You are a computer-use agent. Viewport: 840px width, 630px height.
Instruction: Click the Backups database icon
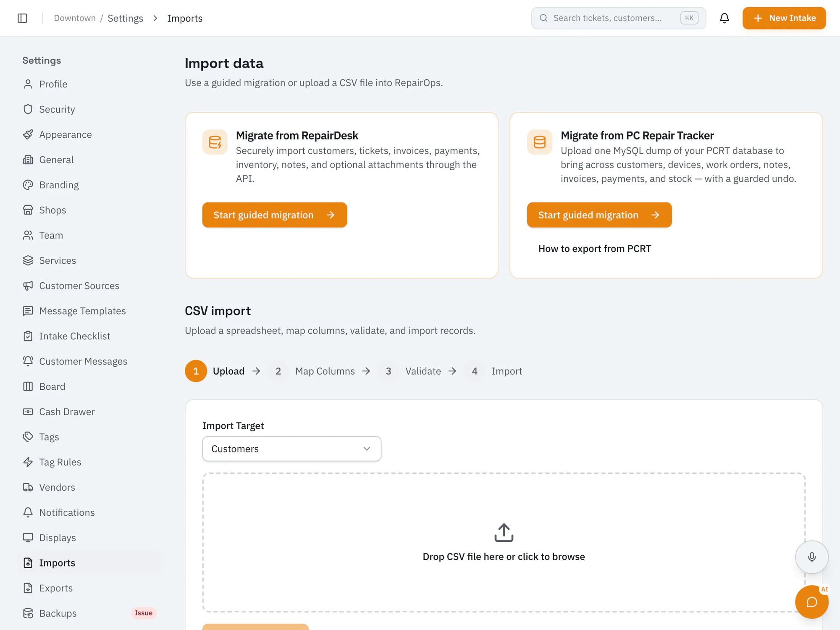point(28,613)
